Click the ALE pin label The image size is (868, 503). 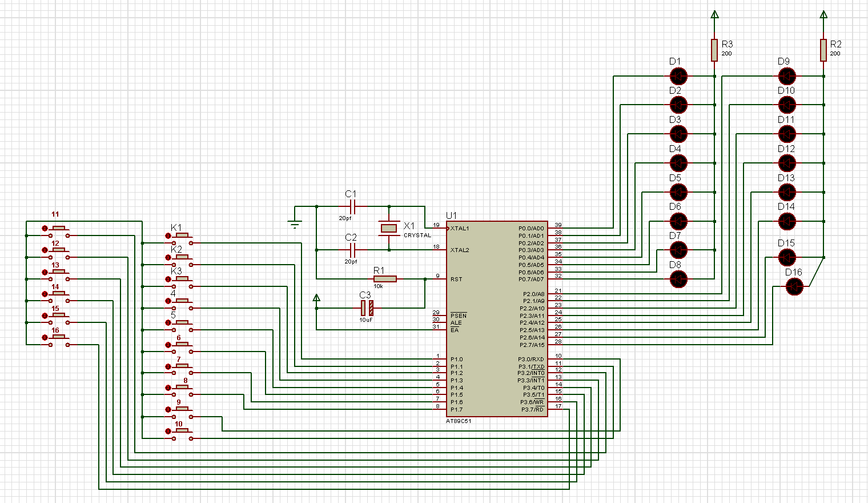point(456,323)
